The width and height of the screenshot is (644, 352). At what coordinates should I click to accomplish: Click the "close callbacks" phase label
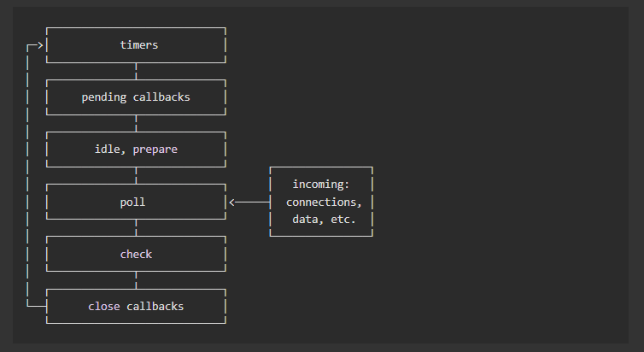coord(136,306)
